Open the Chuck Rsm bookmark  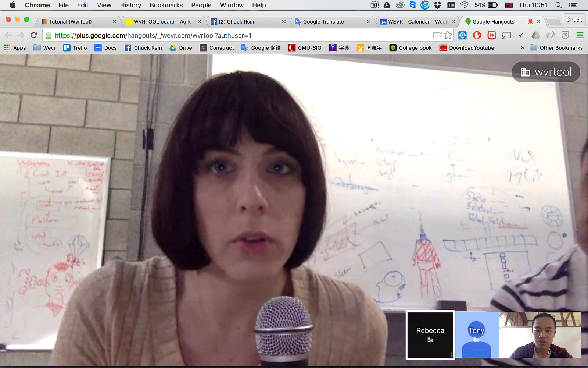(143, 48)
